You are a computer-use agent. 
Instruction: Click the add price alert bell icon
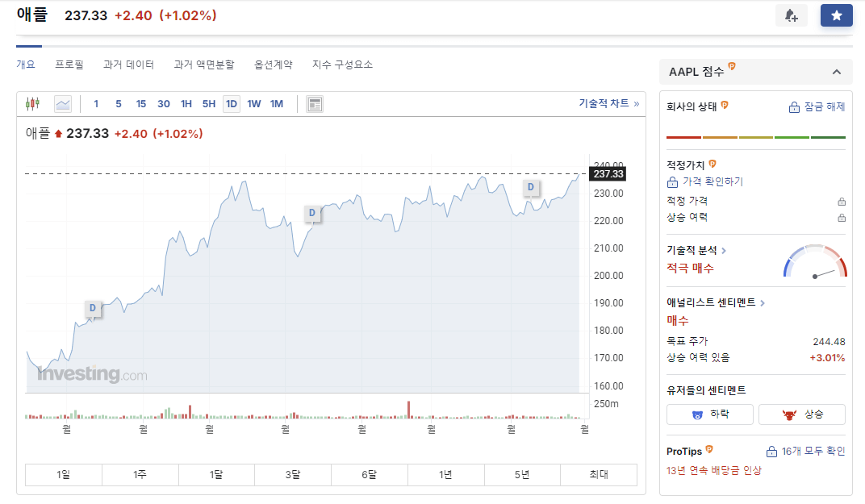tap(792, 15)
